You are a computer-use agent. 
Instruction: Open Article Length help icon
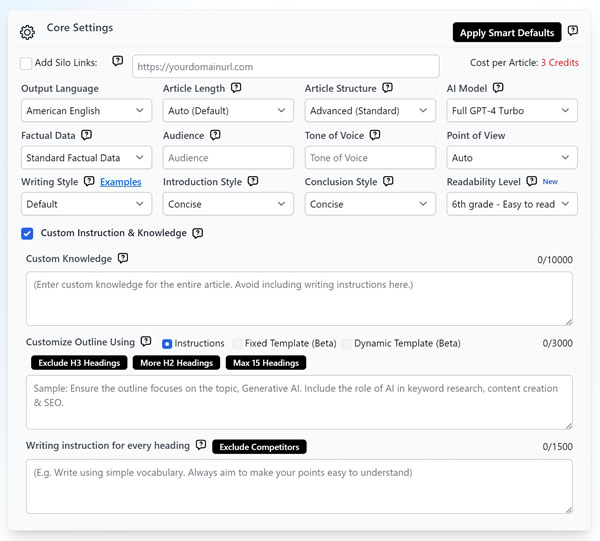click(x=236, y=88)
